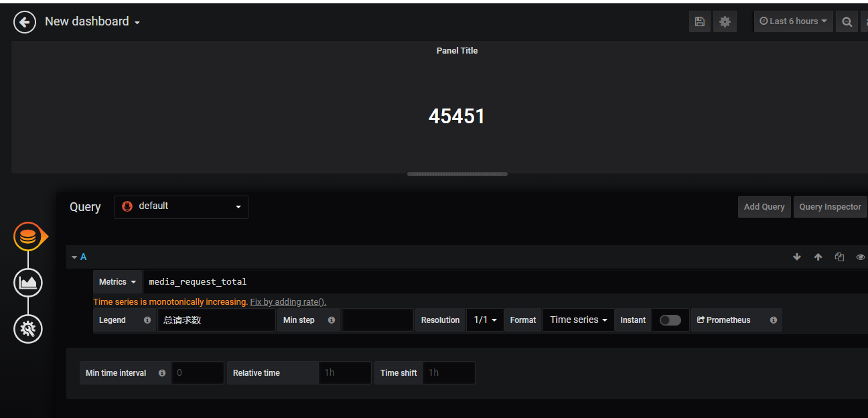Open the Query Inspector
The height and width of the screenshot is (418, 868).
click(x=830, y=207)
